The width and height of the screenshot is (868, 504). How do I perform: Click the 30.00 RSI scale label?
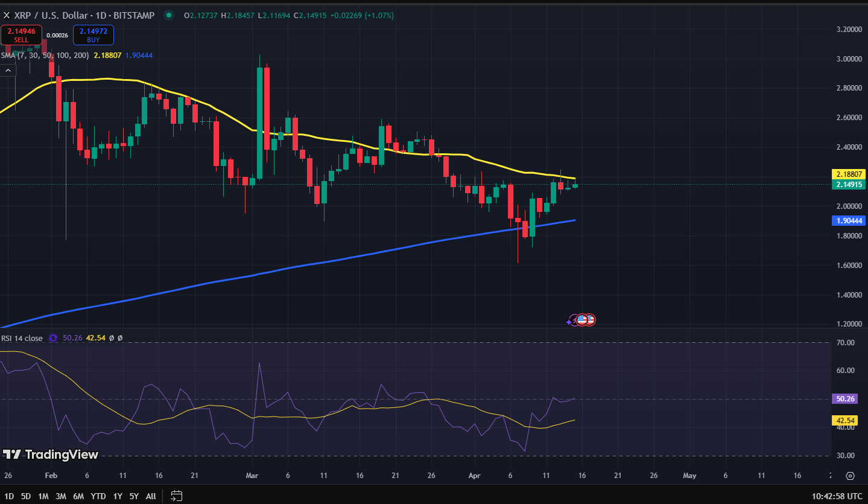click(845, 455)
